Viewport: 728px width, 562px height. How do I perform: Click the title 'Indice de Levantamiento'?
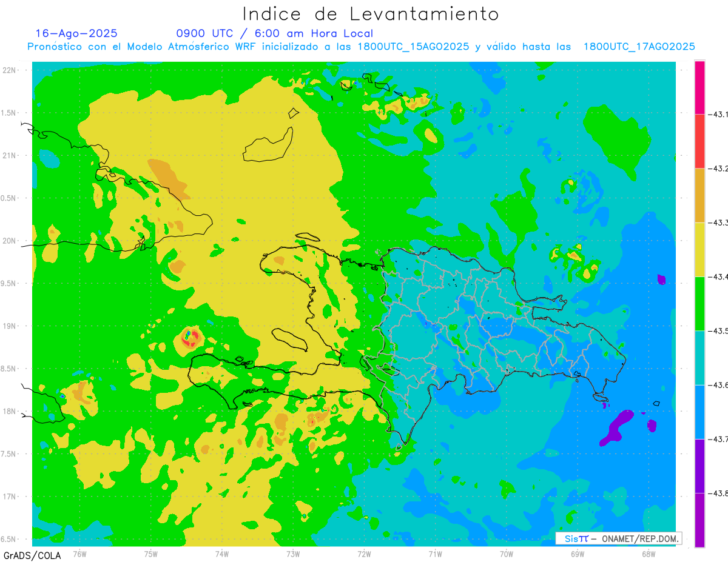[x=371, y=13]
